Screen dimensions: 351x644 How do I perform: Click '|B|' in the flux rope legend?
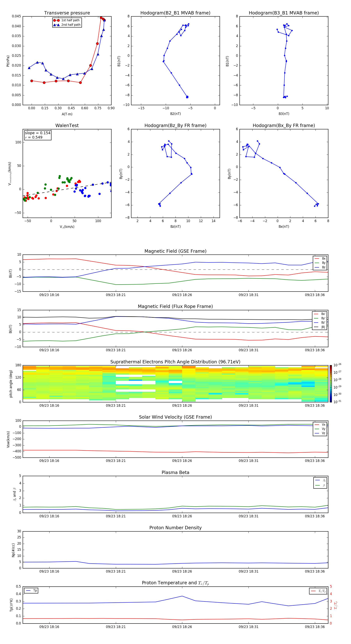[323, 327]
